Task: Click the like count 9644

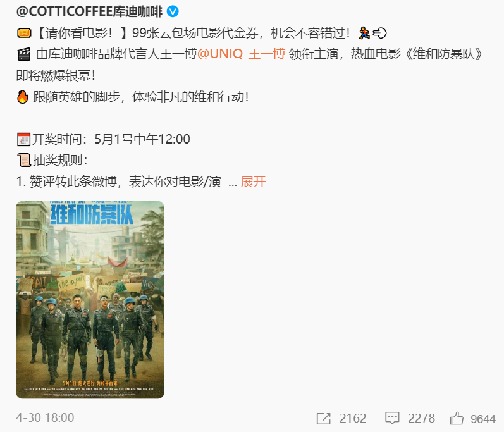Action: [x=483, y=419]
